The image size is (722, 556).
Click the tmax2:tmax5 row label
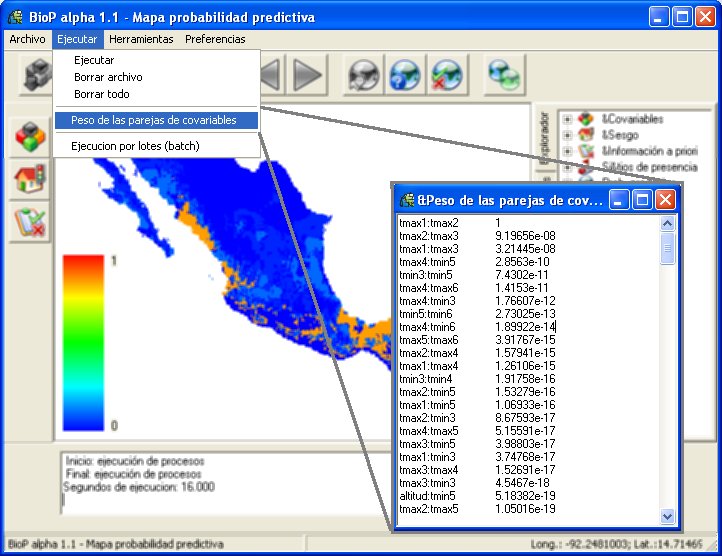[x=429, y=509]
